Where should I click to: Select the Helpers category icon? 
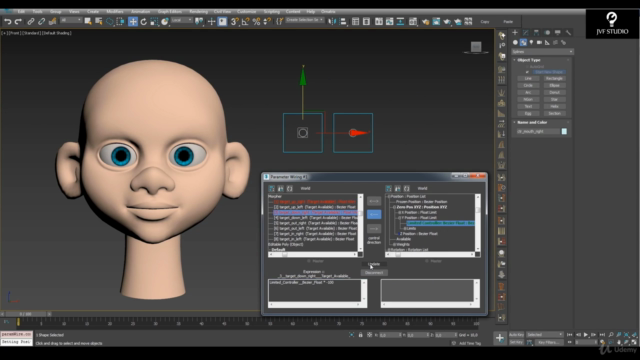(x=547, y=42)
